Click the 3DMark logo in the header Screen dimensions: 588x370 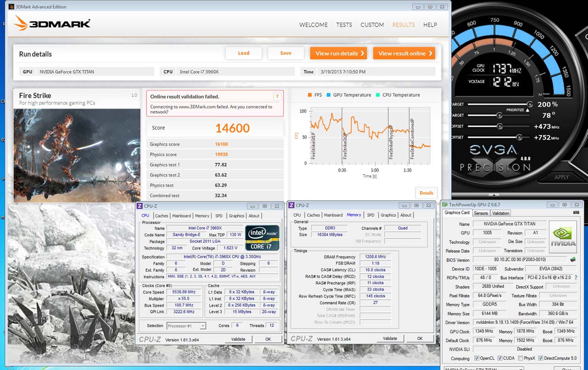click(52, 24)
